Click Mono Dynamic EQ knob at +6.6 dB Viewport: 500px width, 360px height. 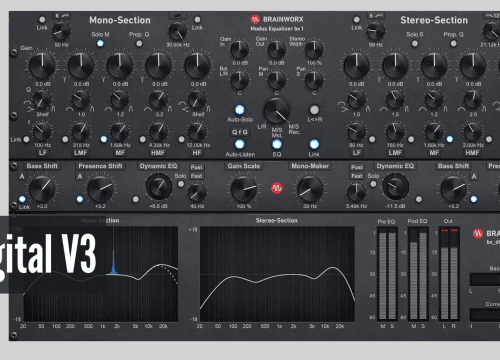pos(159,187)
